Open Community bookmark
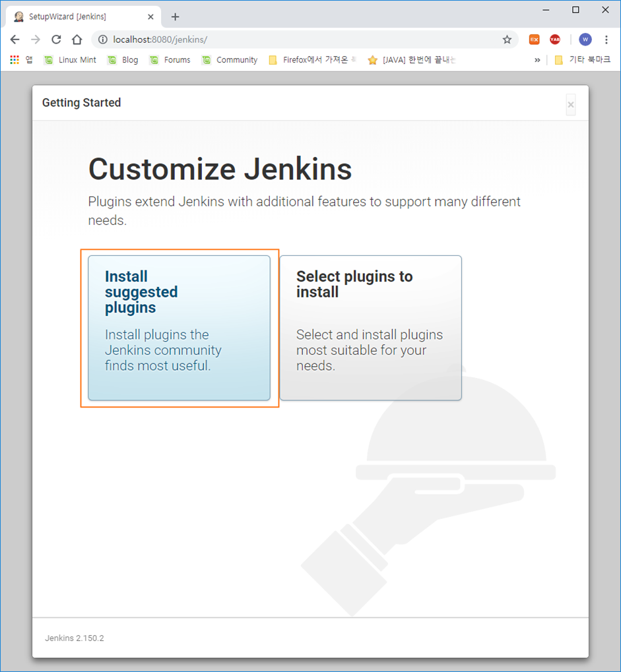 coord(230,60)
